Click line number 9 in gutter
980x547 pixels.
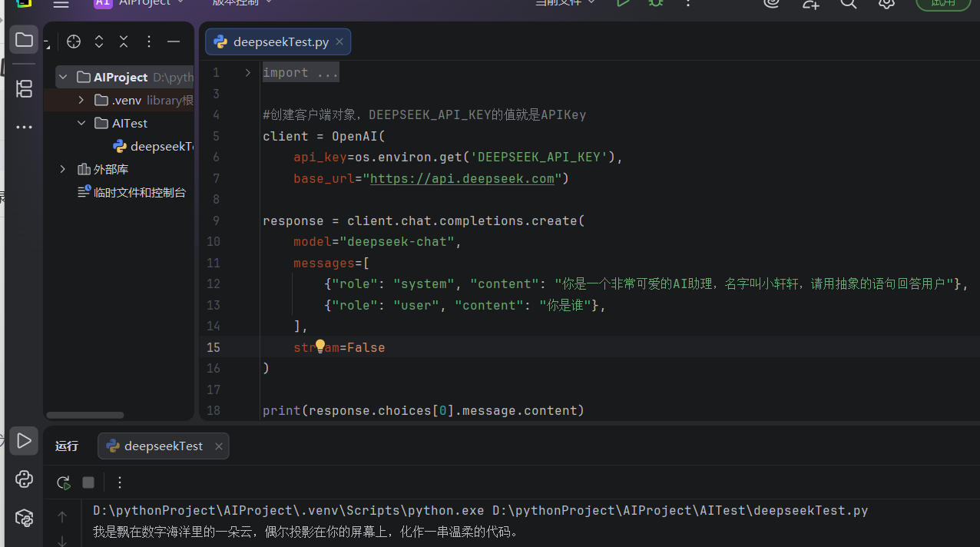pos(215,220)
